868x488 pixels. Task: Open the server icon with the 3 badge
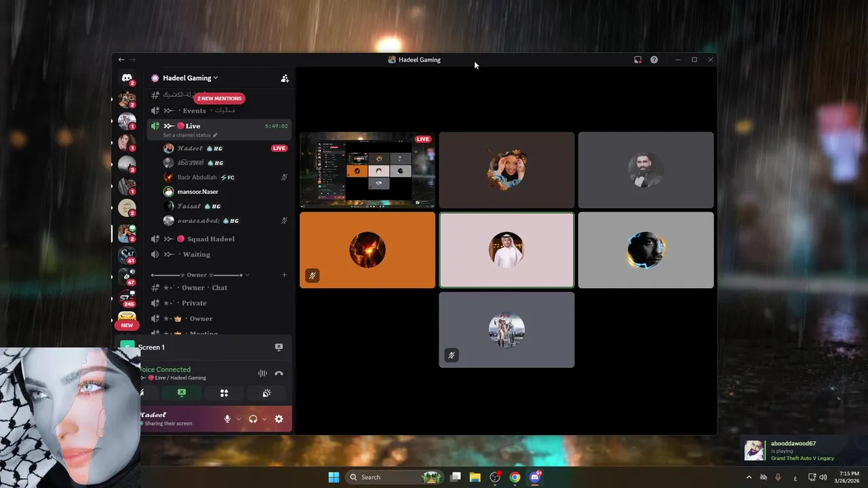pyautogui.click(x=127, y=165)
